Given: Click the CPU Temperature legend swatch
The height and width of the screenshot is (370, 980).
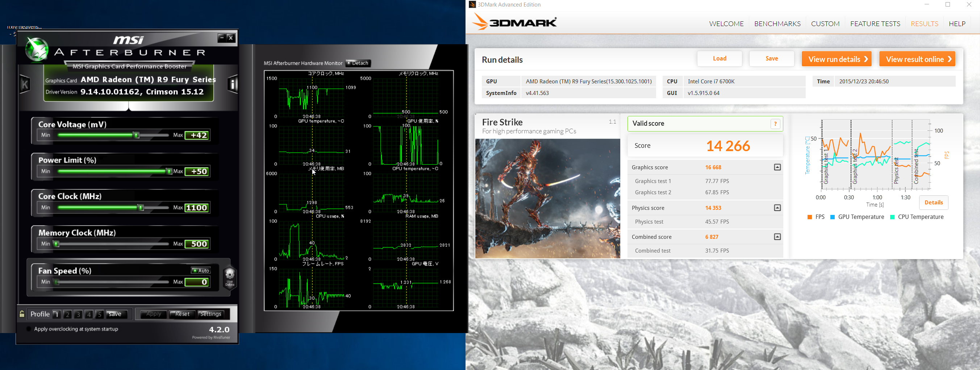Looking at the screenshot, I should pos(892,217).
